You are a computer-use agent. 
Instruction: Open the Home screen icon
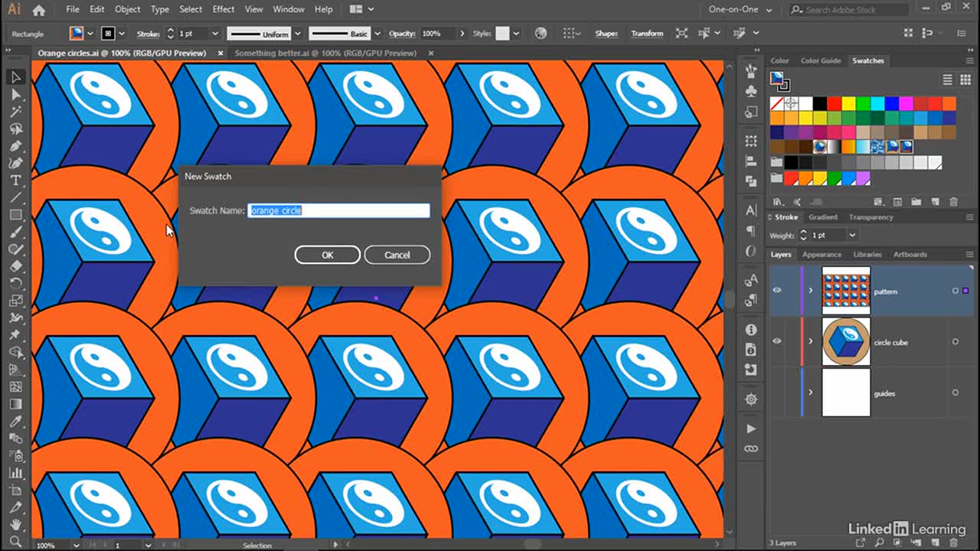[x=38, y=10]
